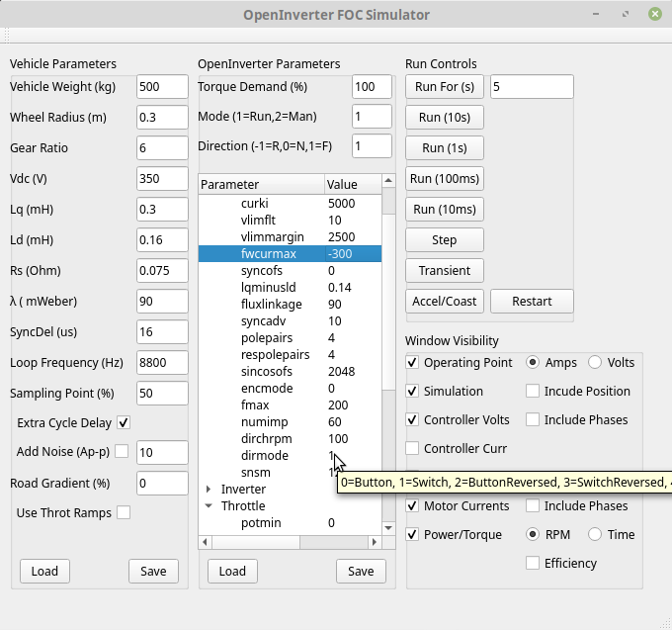Select the Time radio button
Image resolution: width=672 pixels, height=630 pixels.
(596, 534)
